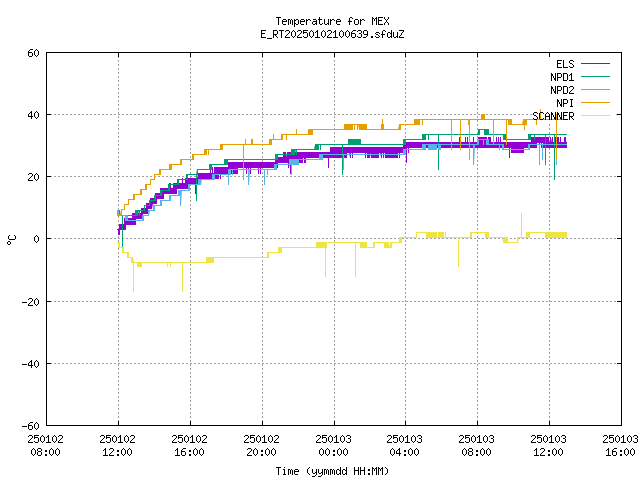
Task: Click the green NPD1 legend line sample
Action: point(595,76)
